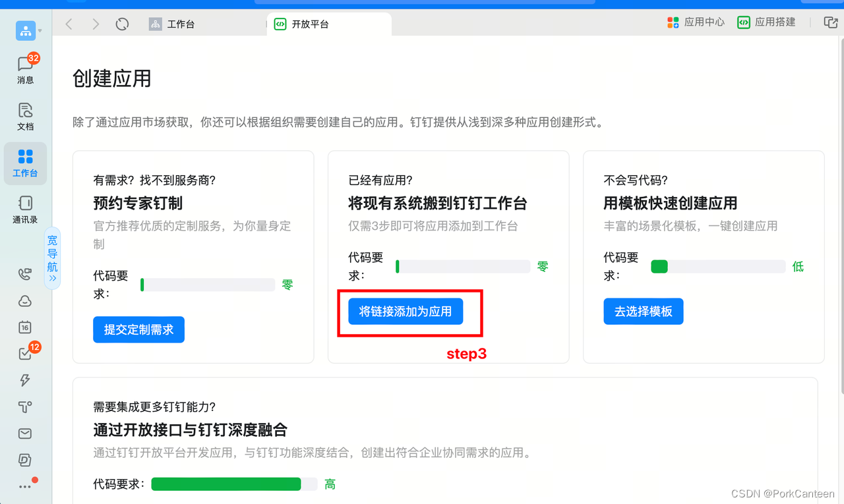The height and width of the screenshot is (504, 844).
Task: Click the organization avatar icon at top left
Action: click(x=25, y=30)
